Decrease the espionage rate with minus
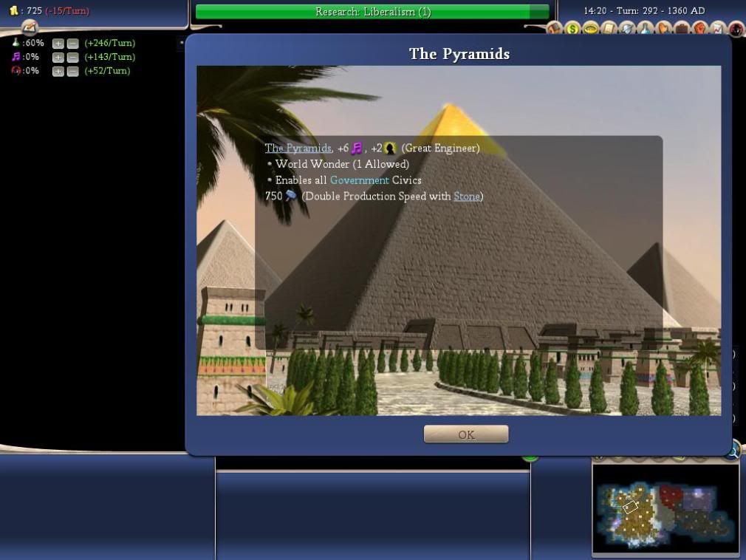Image resolution: width=746 pixels, height=560 pixels. pyautogui.click(x=73, y=71)
